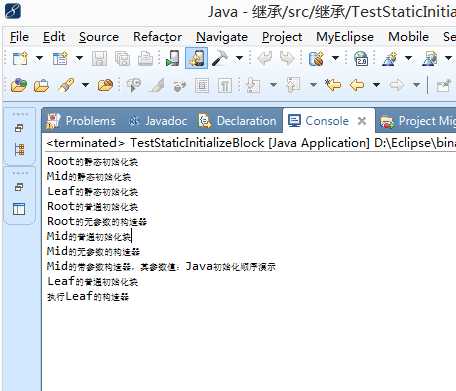Open the File menu
Screen dimensions: 456x391
click(x=19, y=37)
